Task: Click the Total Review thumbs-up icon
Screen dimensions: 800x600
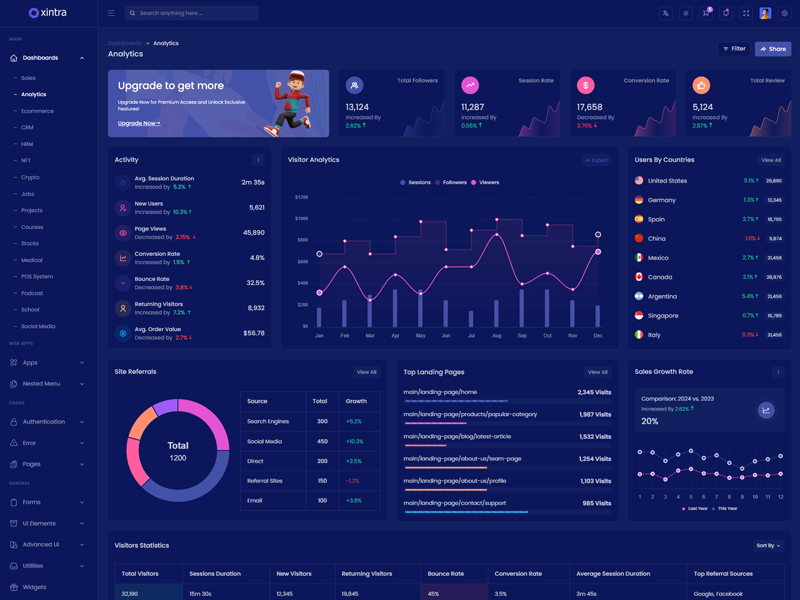Action: (x=702, y=86)
